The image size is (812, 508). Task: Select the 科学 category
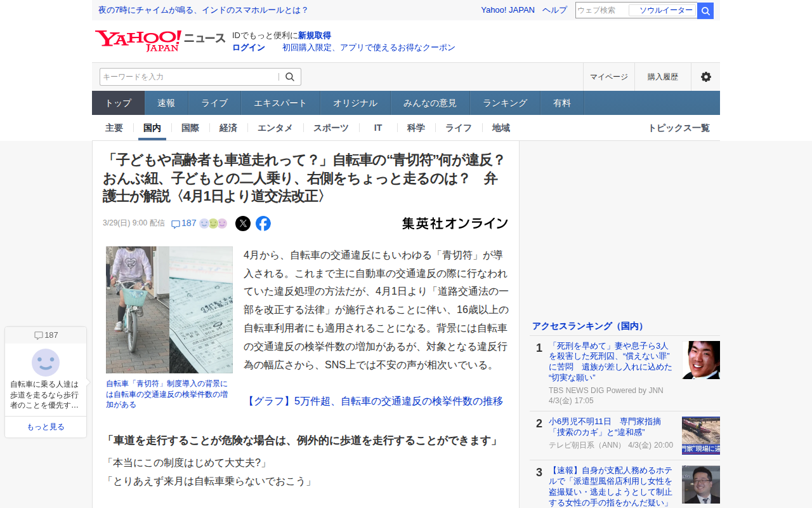416,128
